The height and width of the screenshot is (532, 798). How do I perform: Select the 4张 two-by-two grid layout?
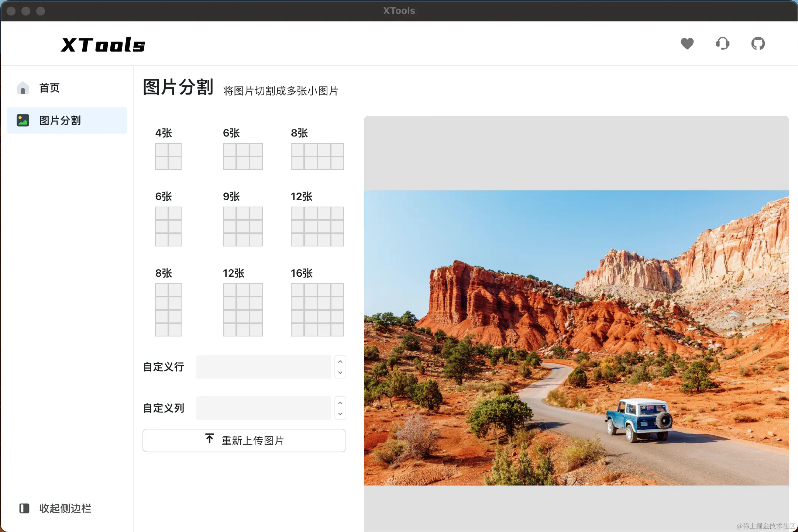[x=168, y=156]
